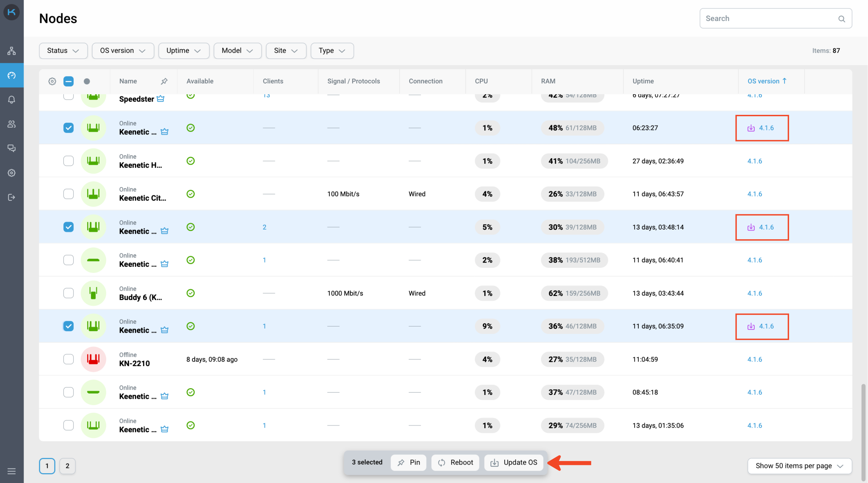Viewport: 868px width, 483px height.
Task: Sort by the Uptime column header
Action: [x=643, y=81]
